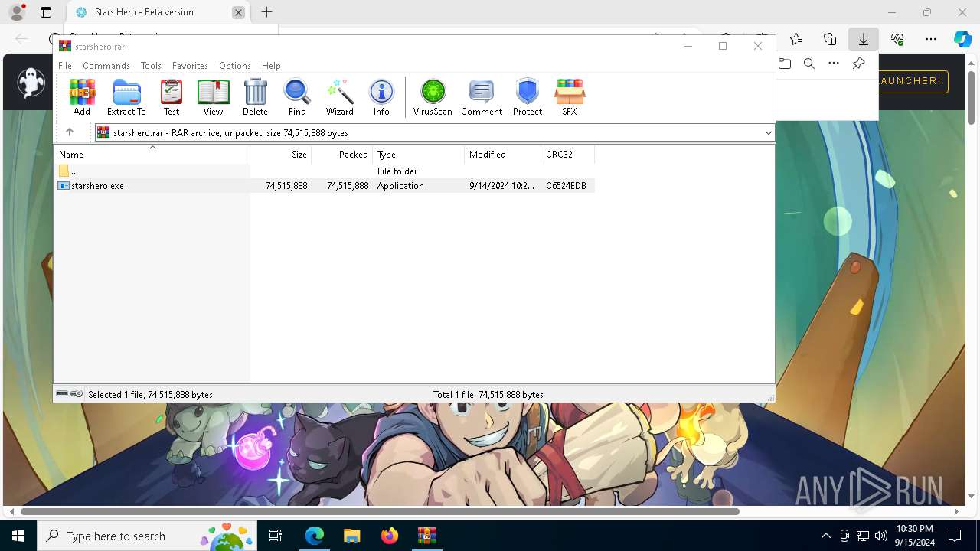Image resolution: width=980 pixels, height=551 pixels.
Task: Click the Launcher button on the webpage
Action: tap(913, 81)
